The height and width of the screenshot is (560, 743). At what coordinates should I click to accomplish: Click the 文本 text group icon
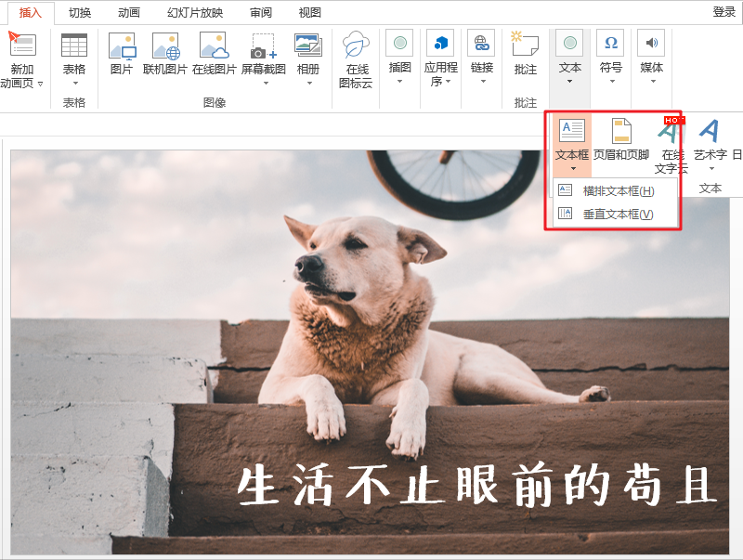point(570,43)
